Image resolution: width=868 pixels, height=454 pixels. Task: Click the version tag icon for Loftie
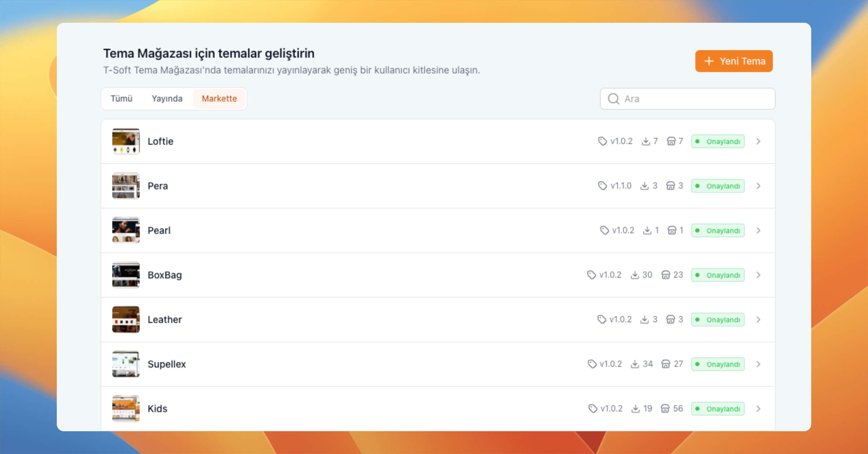(602, 141)
